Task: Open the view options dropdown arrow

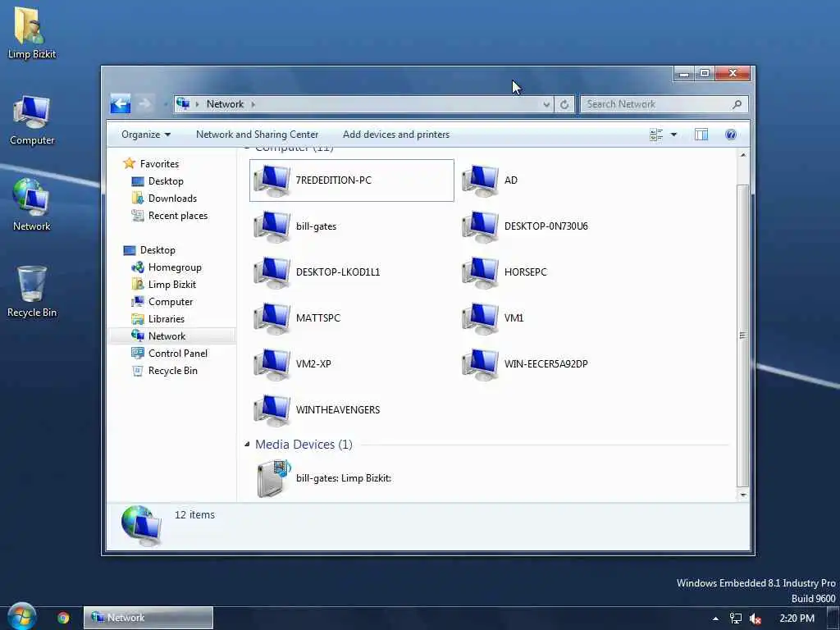Action: [x=674, y=135]
